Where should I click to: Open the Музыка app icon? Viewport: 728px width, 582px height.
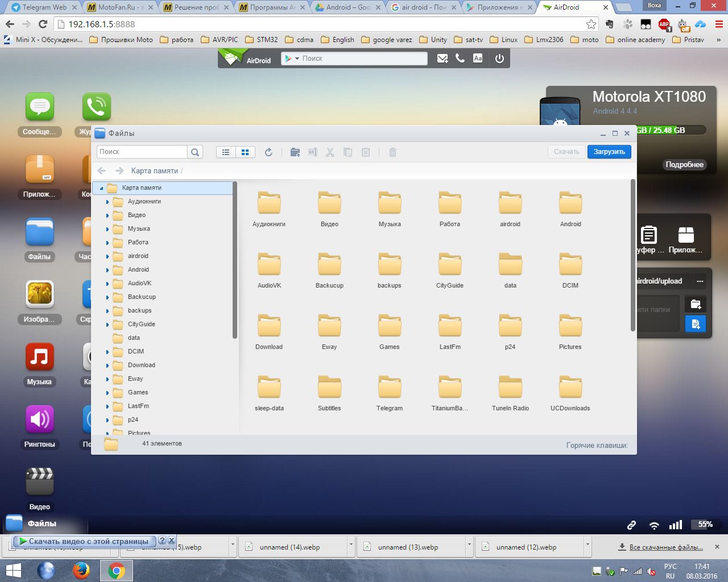click(x=39, y=357)
